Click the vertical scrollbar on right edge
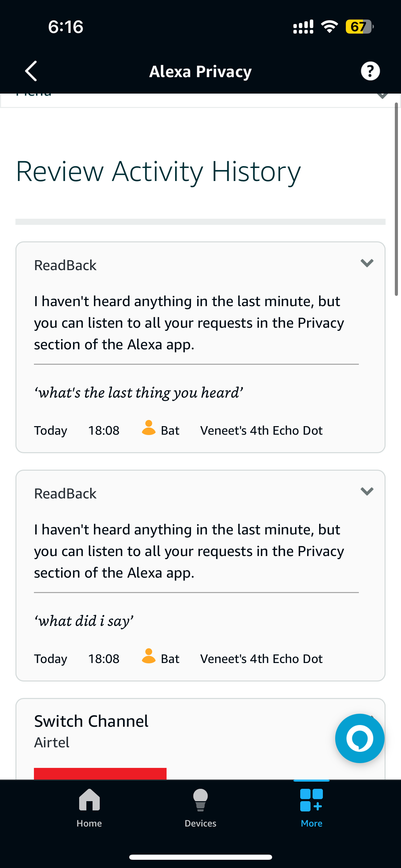This screenshot has height=868, width=401. click(x=396, y=199)
